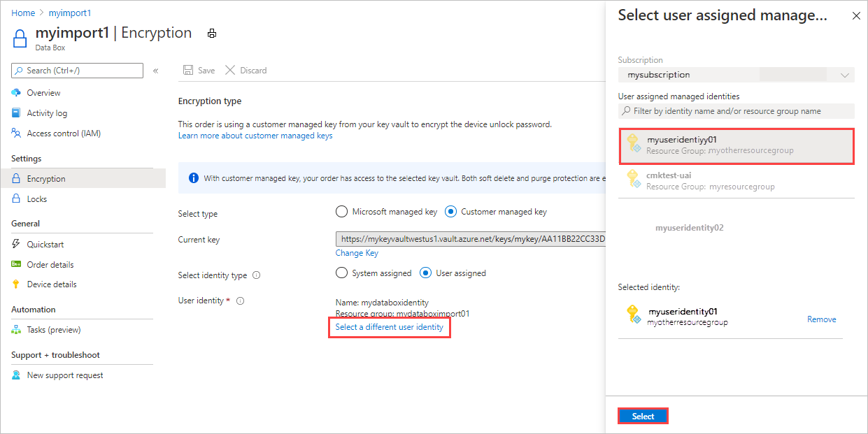Open the Subscription dropdown
The height and width of the screenshot is (434, 868).
click(x=736, y=75)
